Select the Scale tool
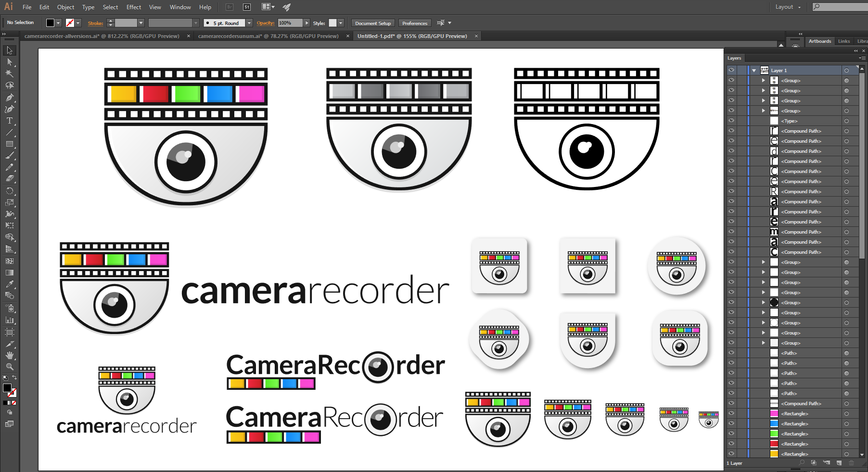 pyautogui.click(x=9, y=202)
